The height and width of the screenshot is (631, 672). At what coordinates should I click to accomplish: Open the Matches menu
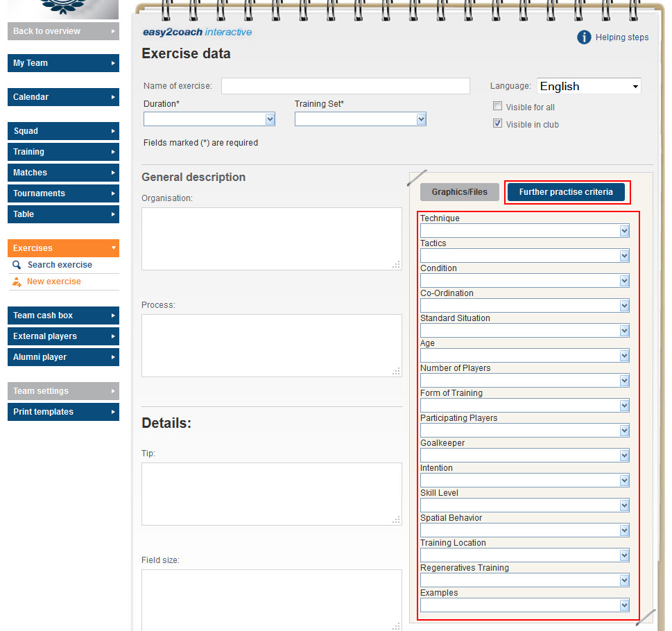click(63, 173)
